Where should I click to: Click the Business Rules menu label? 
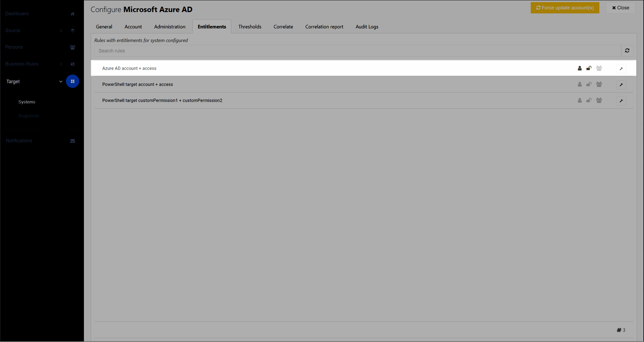point(22,64)
